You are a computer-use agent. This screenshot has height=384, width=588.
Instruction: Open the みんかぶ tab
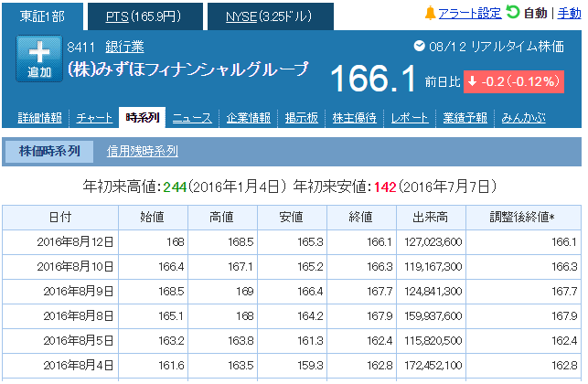(523, 118)
